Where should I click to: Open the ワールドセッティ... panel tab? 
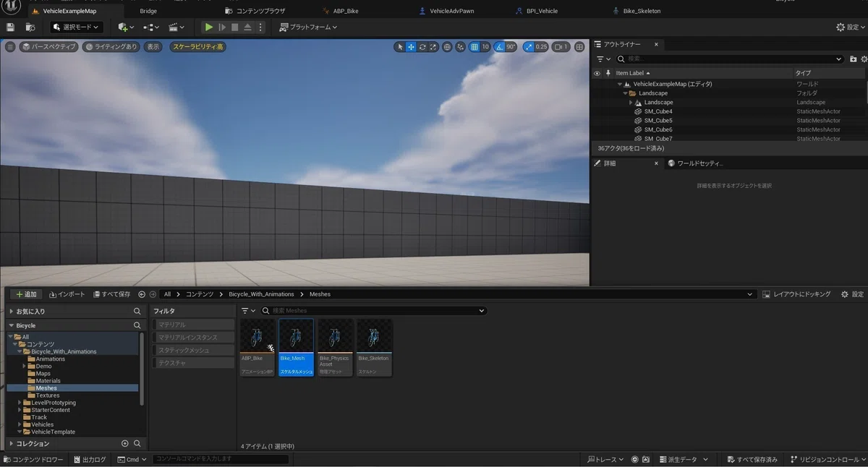click(x=696, y=163)
